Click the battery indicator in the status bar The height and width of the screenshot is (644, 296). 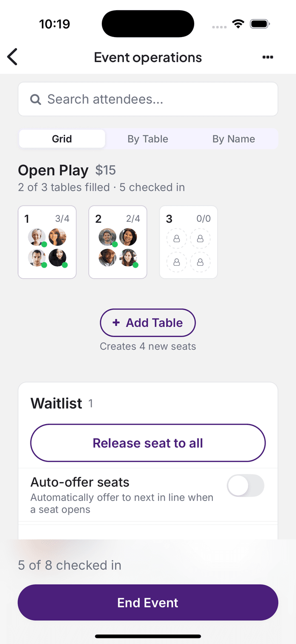(x=259, y=23)
